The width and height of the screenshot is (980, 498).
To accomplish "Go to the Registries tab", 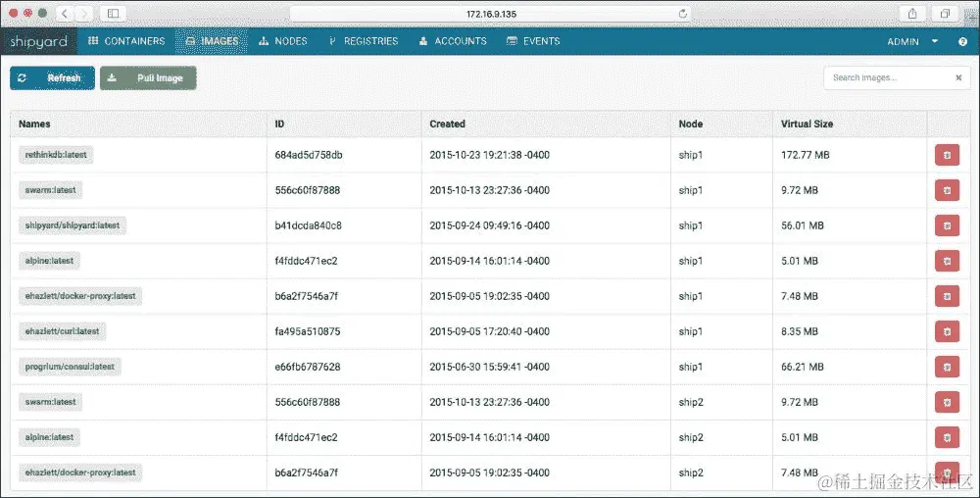I will click(364, 41).
